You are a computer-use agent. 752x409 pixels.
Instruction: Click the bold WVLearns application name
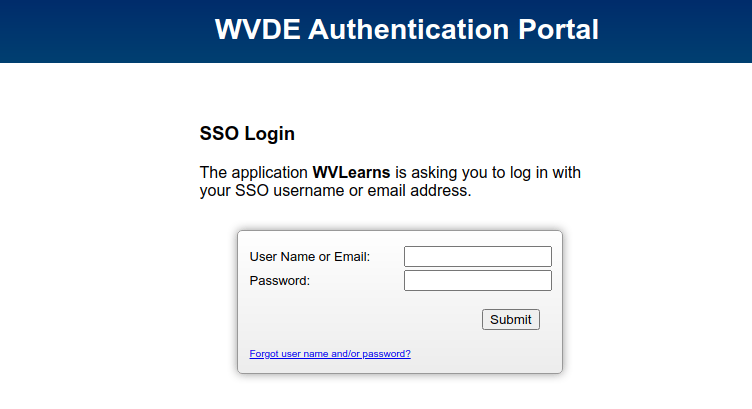click(x=351, y=172)
